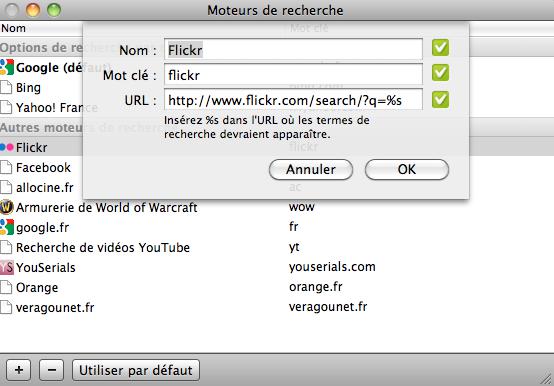Click the Flickr dots icon in the list
Image resolution: width=554 pixels, height=386 pixels.
[x=7, y=147]
